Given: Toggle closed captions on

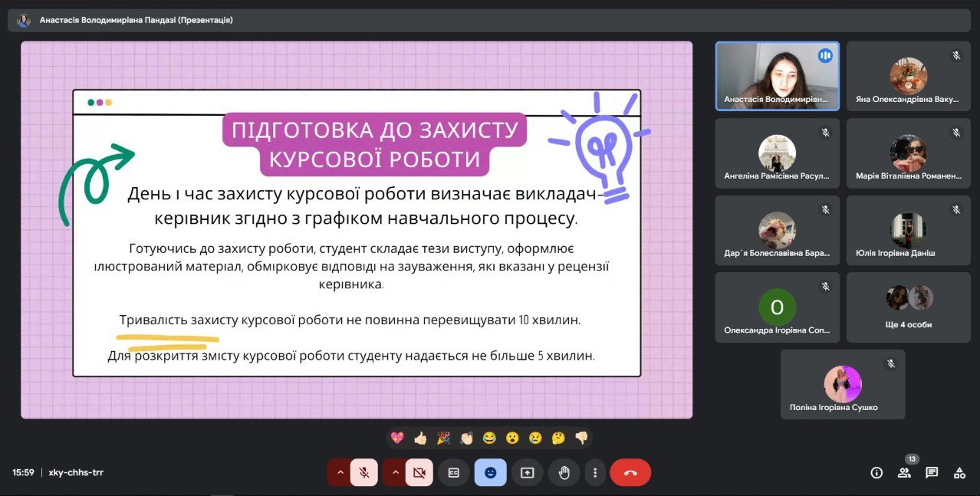Looking at the screenshot, I should point(454,473).
